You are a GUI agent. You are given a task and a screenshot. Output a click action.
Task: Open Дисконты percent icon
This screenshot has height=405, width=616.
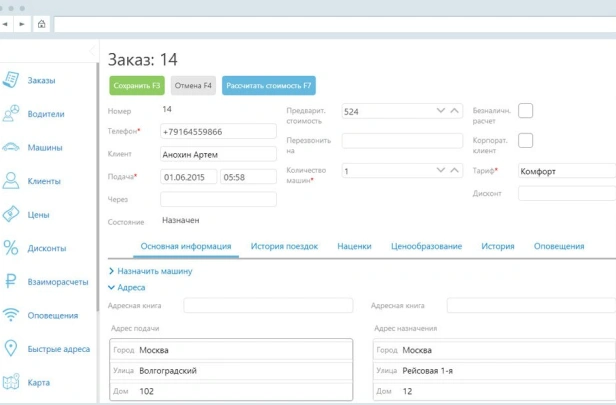point(12,248)
